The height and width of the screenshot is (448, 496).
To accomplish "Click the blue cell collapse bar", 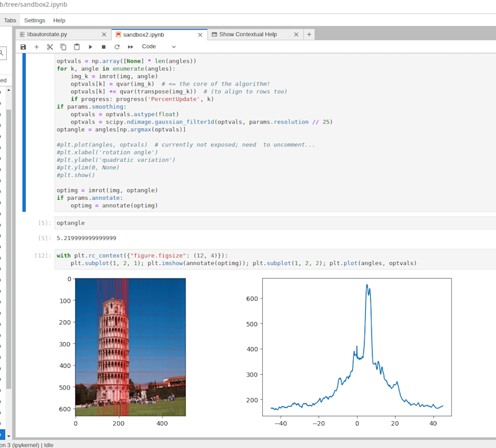I will 24,132.
